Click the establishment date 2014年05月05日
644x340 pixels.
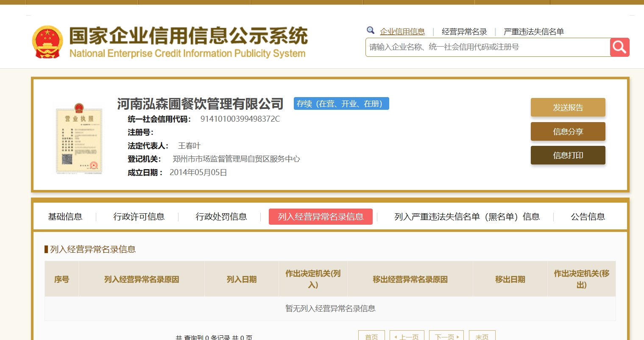tap(198, 173)
